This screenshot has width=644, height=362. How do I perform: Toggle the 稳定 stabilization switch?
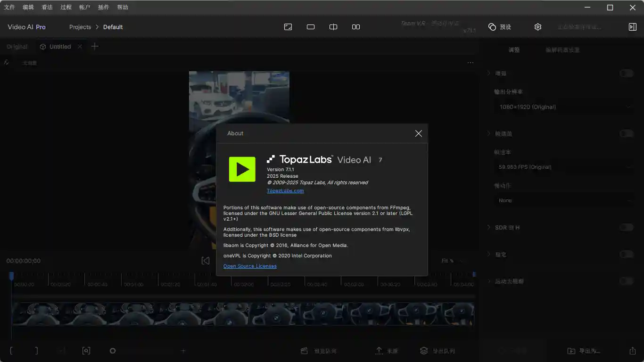tap(626, 254)
